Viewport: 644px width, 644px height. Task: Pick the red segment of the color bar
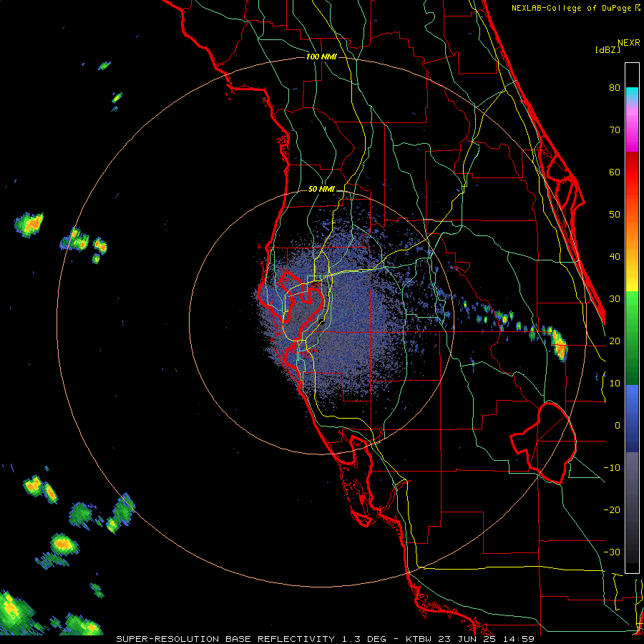pyautogui.click(x=632, y=172)
